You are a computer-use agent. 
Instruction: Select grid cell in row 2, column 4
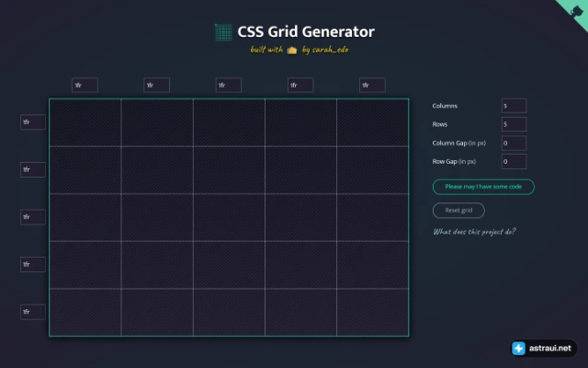300,170
